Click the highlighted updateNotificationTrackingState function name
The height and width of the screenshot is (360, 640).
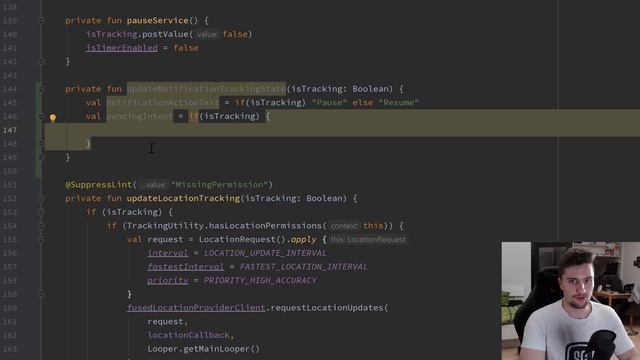(206, 89)
